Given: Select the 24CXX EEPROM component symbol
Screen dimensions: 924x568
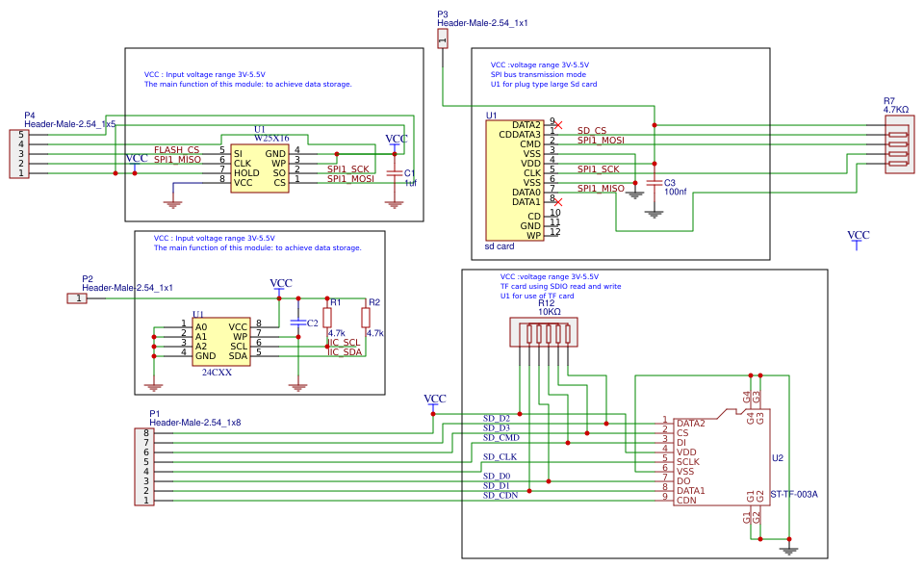Looking at the screenshot, I should point(223,343).
